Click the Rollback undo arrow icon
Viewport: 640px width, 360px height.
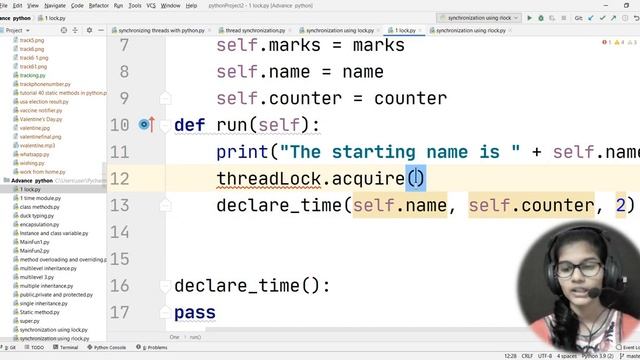click(636, 18)
